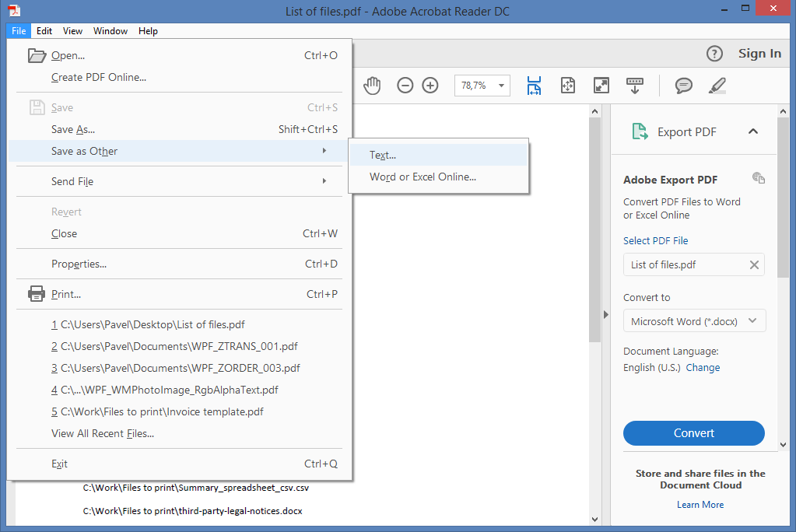Click the third-party-legal-notices.docx path text
Image resolution: width=796 pixels, height=532 pixels.
pos(192,511)
